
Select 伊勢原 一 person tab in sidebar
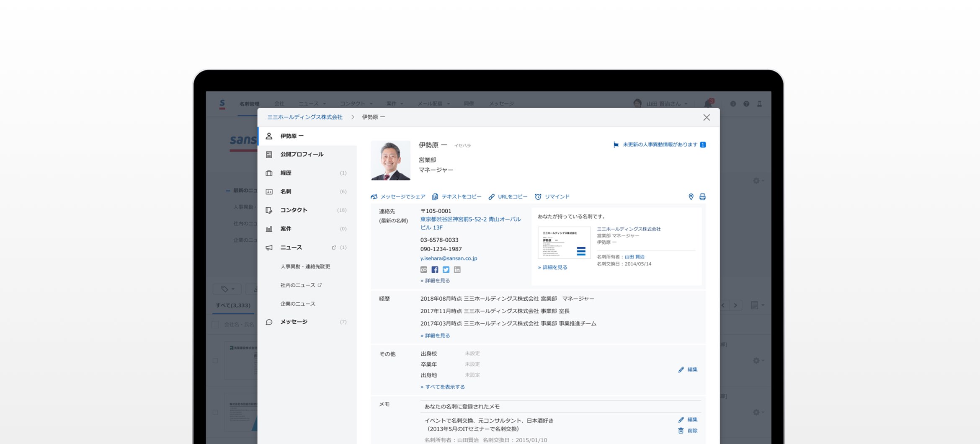pyautogui.click(x=307, y=136)
